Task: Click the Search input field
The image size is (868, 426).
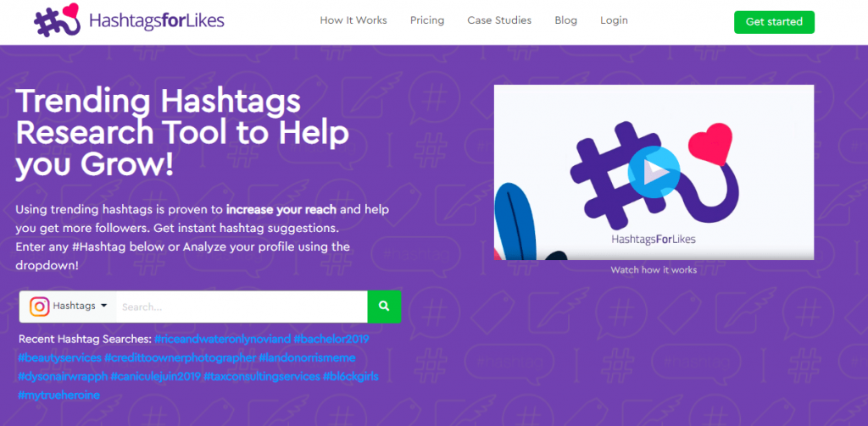Action: tap(242, 307)
